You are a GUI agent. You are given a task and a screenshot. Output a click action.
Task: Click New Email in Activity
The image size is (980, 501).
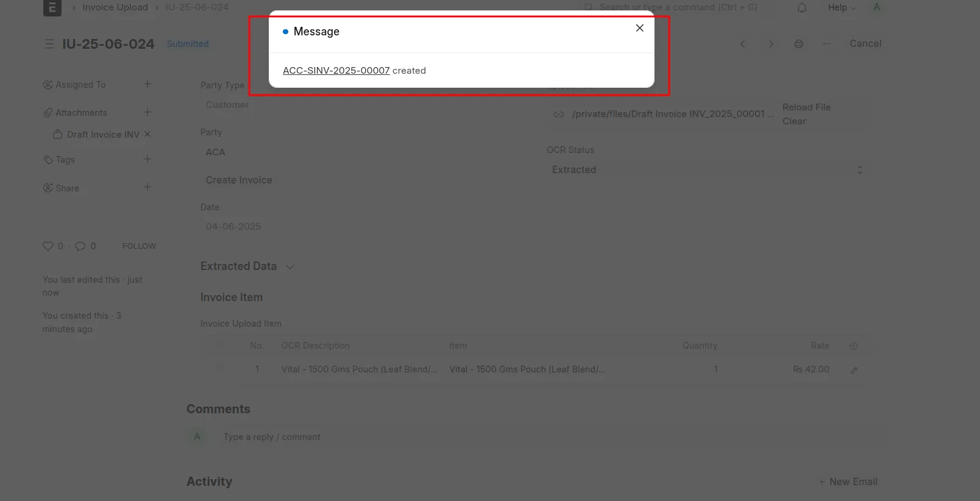(848, 481)
